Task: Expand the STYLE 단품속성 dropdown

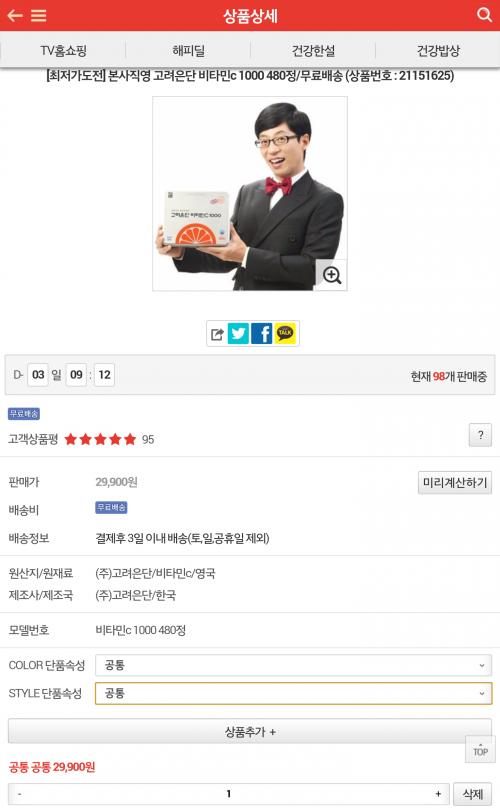Action: pyautogui.click(x=293, y=694)
